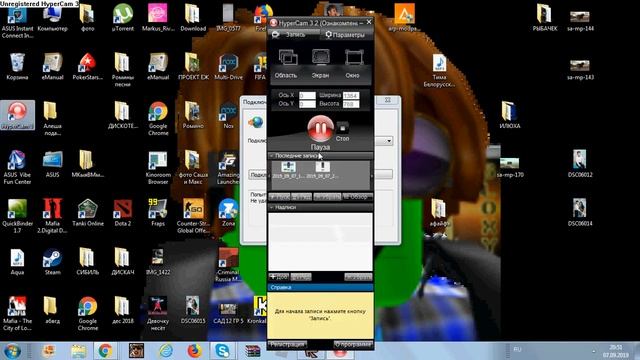
Task: Open the Tanki Online desktop shortcut
Action: [x=87, y=213]
